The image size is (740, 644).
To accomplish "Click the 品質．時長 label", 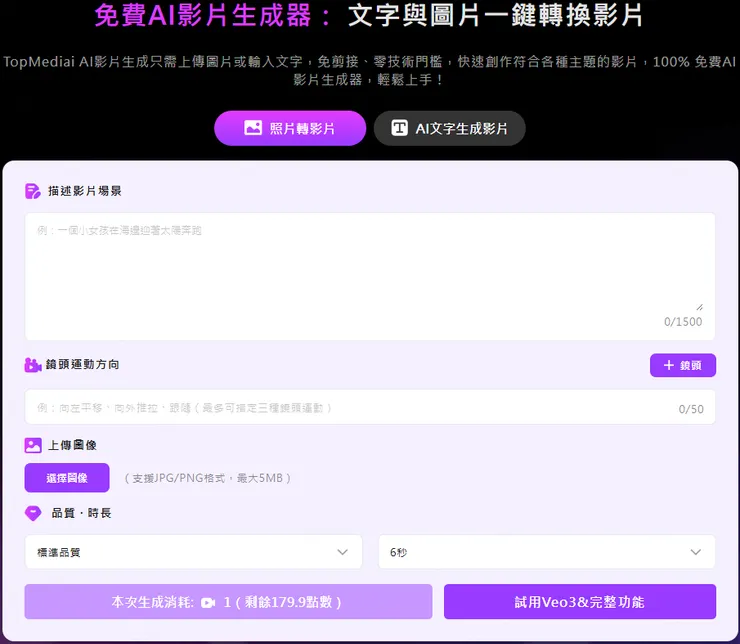I will pos(81,513).
